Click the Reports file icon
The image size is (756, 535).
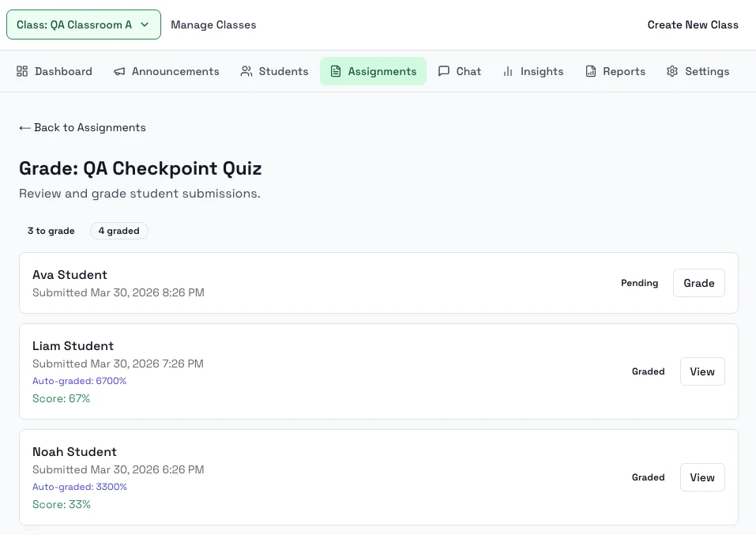point(591,71)
